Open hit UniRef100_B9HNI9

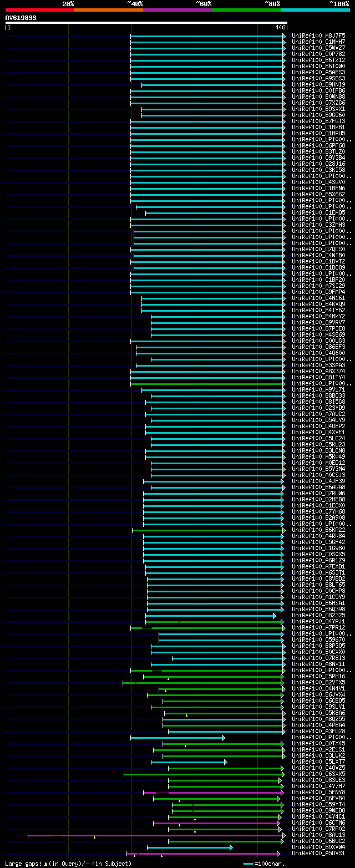[318, 84]
